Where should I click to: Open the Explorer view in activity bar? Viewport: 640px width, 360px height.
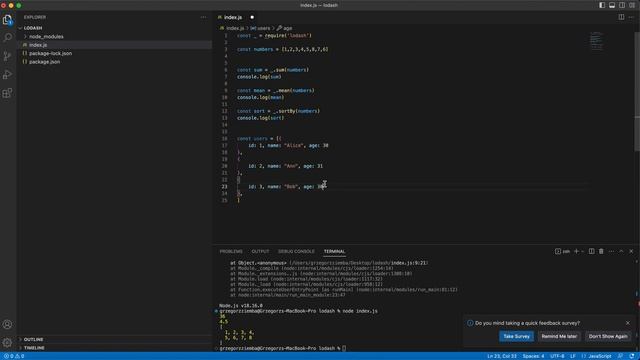tap(7, 19)
